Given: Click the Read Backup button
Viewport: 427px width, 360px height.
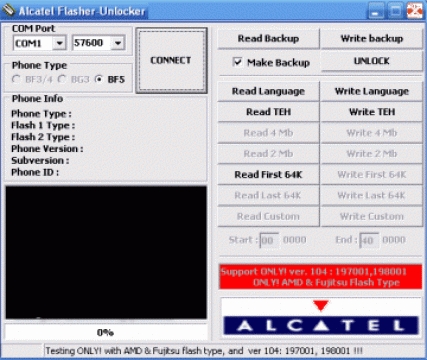Looking at the screenshot, I should pyautogui.click(x=268, y=39).
